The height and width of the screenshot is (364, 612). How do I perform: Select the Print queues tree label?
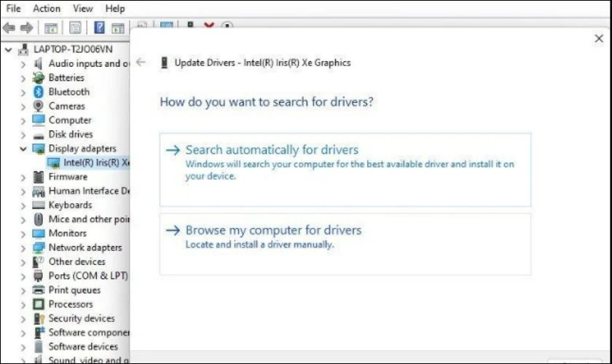74,290
